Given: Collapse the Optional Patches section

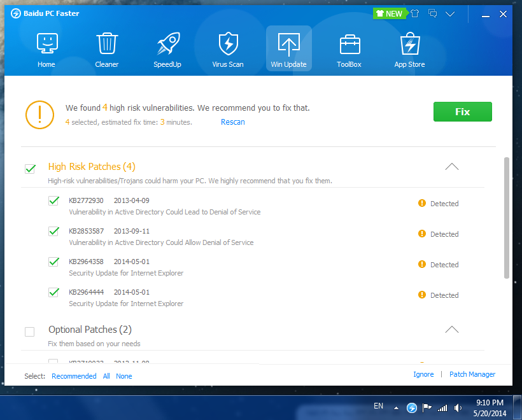Looking at the screenshot, I should [x=452, y=330].
